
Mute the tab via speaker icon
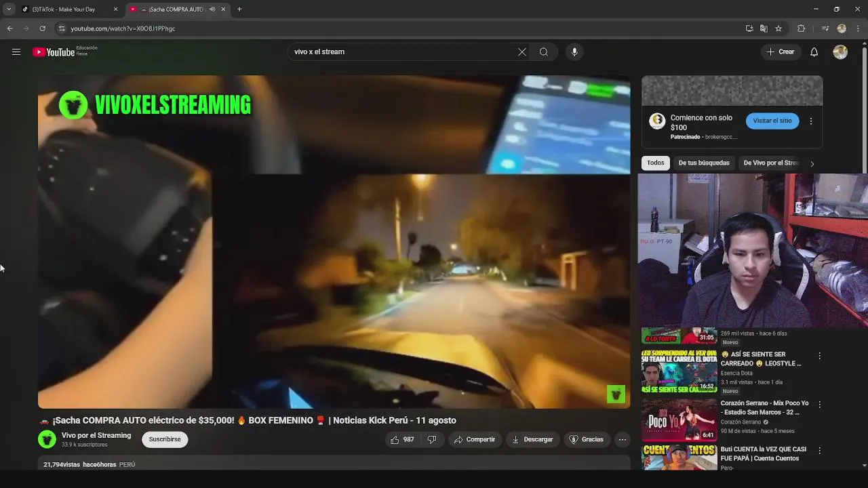tap(212, 9)
